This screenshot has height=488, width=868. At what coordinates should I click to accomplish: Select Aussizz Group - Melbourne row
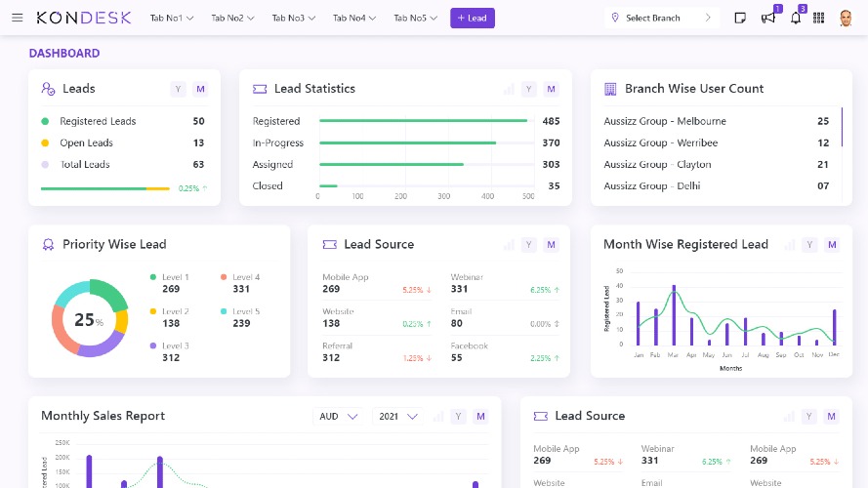[717, 121]
